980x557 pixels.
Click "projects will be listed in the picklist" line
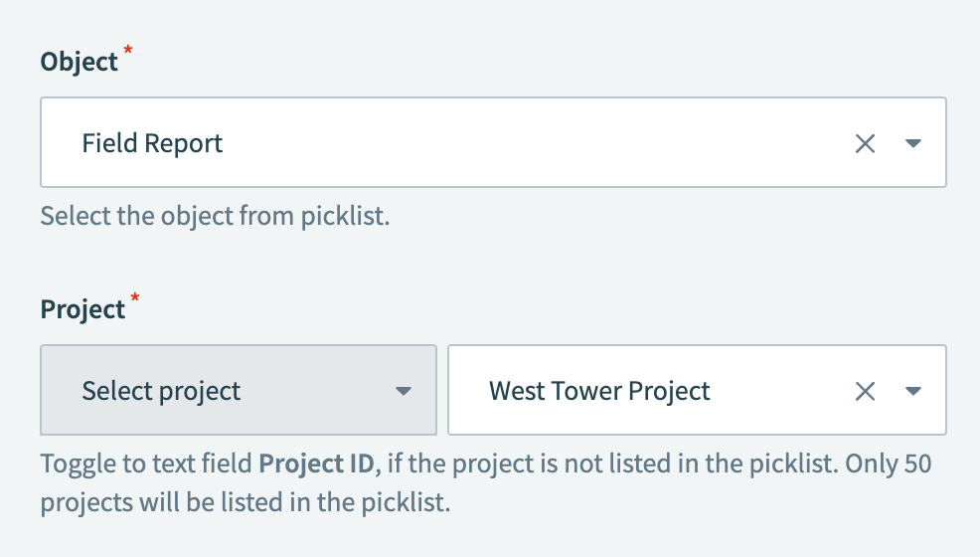click(245, 502)
